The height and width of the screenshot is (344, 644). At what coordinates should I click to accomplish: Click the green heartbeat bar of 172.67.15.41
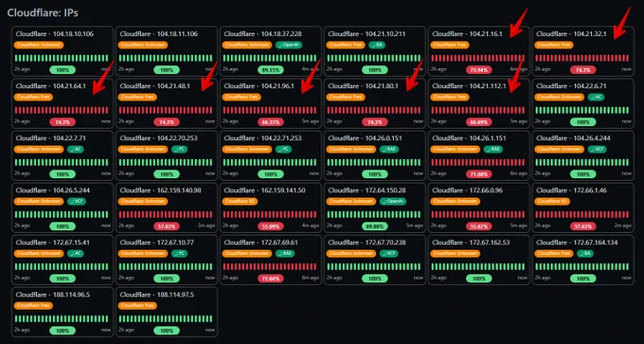(62, 266)
